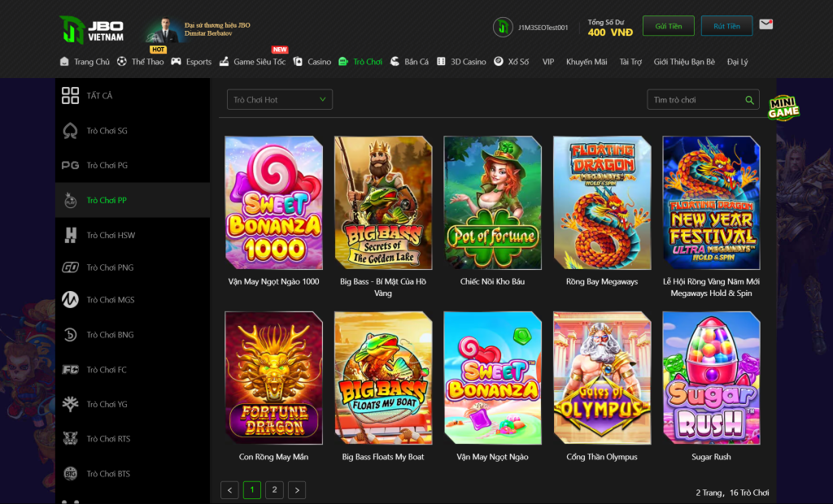The image size is (833, 504).
Task: Open Pot of Fortune game thumbnail
Action: [x=492, y=203]
